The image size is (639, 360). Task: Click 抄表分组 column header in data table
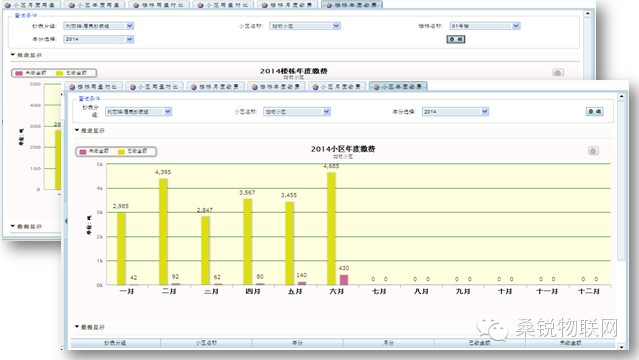pos(115,343)
